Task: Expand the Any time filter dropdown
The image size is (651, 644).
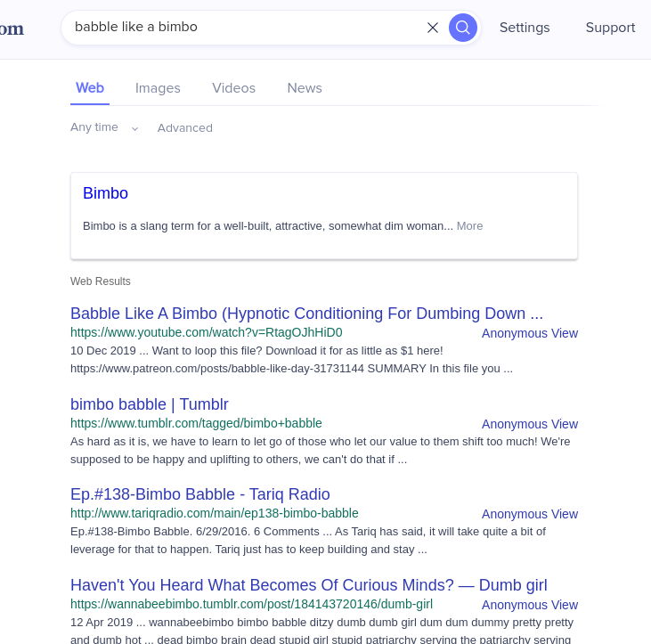Action: [104, 127]
